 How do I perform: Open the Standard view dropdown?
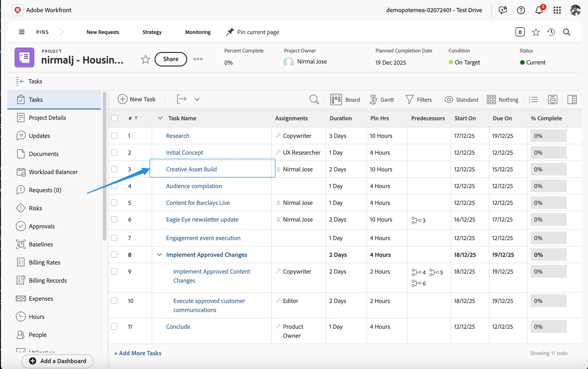pos(461,99)
